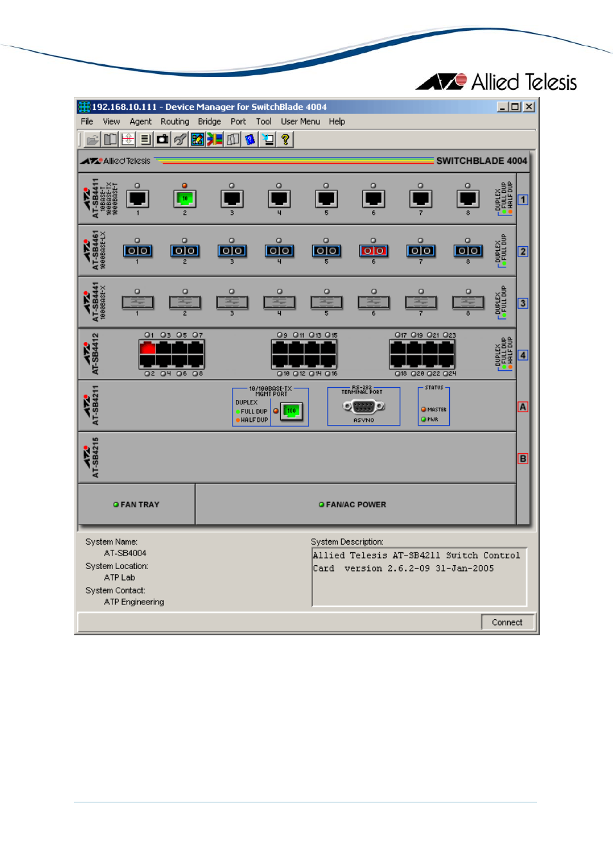613x868 pixels.
Task: Open the Agent menu
Action: click(x=141, y=122)
